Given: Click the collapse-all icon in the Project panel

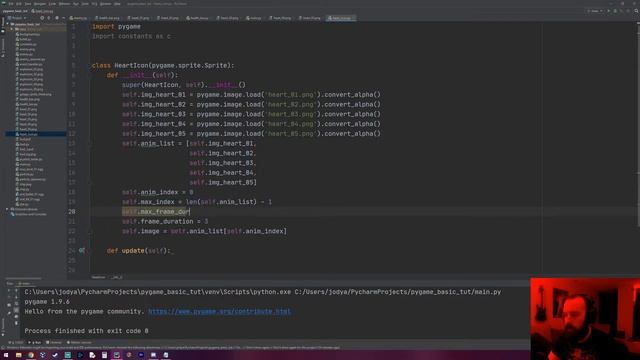Looking at the screenshot, I should [x=48, y=18].
